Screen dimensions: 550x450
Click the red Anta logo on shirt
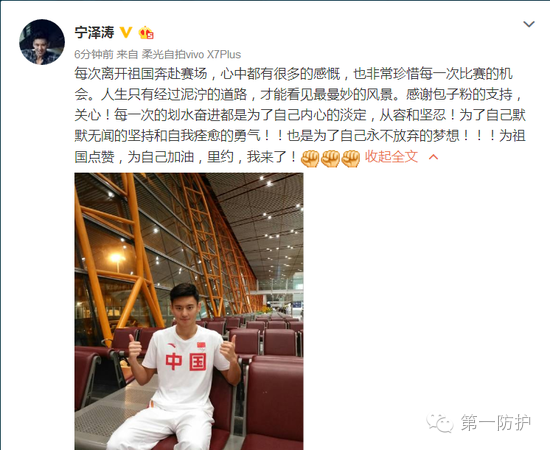(x=172, y=345)
